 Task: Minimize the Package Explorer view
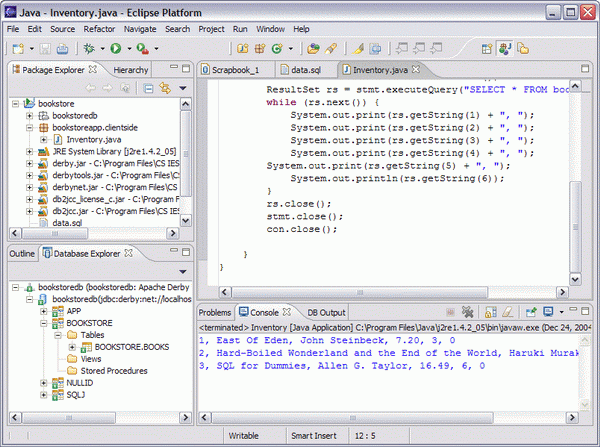tap(174, 67)
